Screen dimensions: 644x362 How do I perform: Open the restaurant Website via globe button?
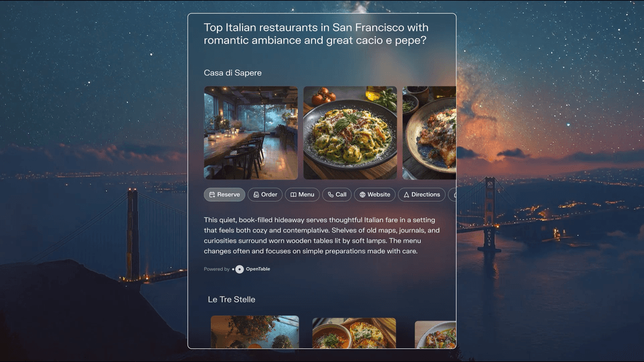(375, 195)
